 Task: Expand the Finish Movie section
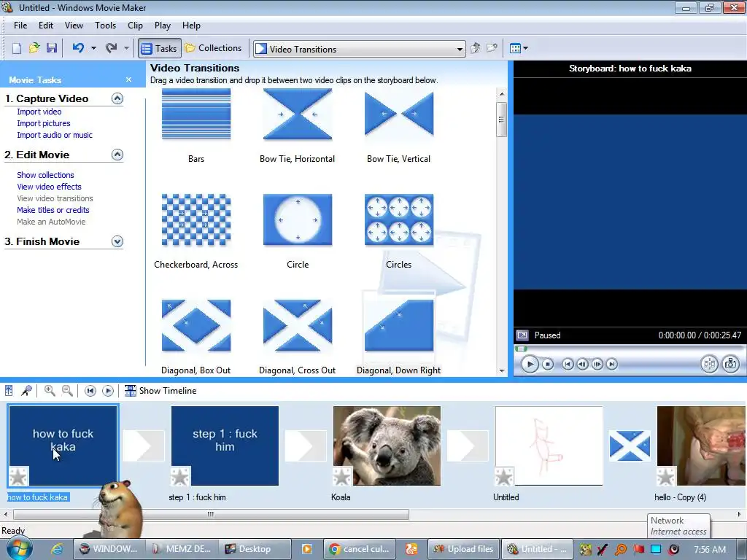117,241
